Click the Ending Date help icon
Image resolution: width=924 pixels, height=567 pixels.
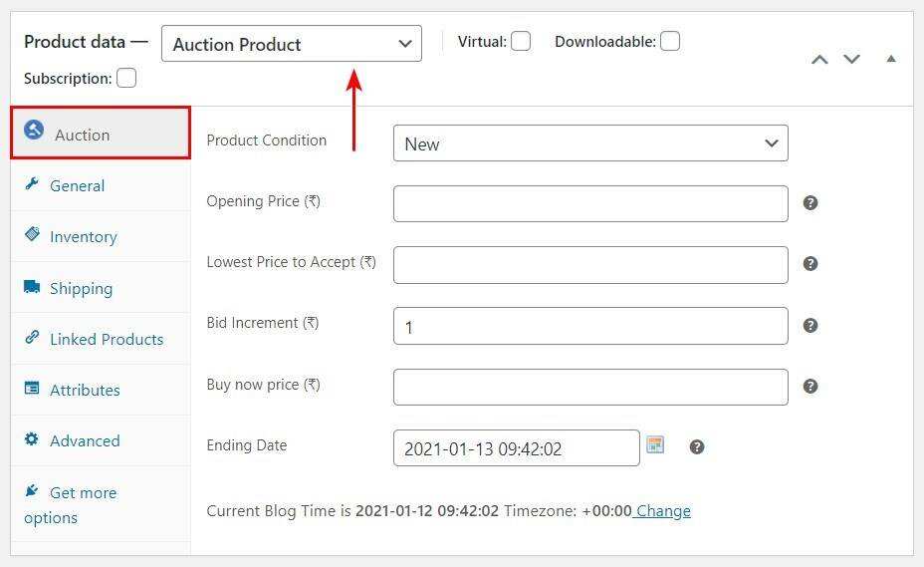coord(697,447)
